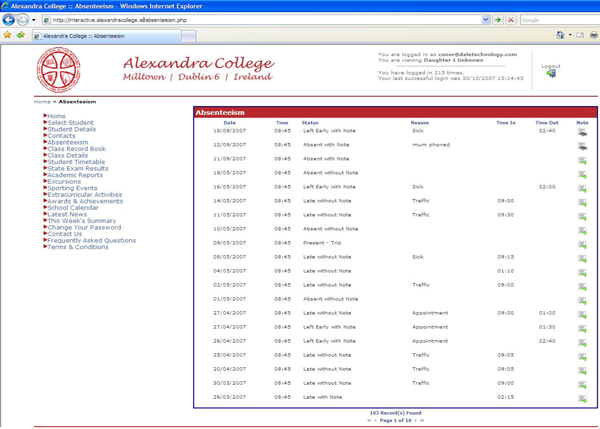
Task: Open Change Your Password sidebar link
Action: [x=84, y=227]
